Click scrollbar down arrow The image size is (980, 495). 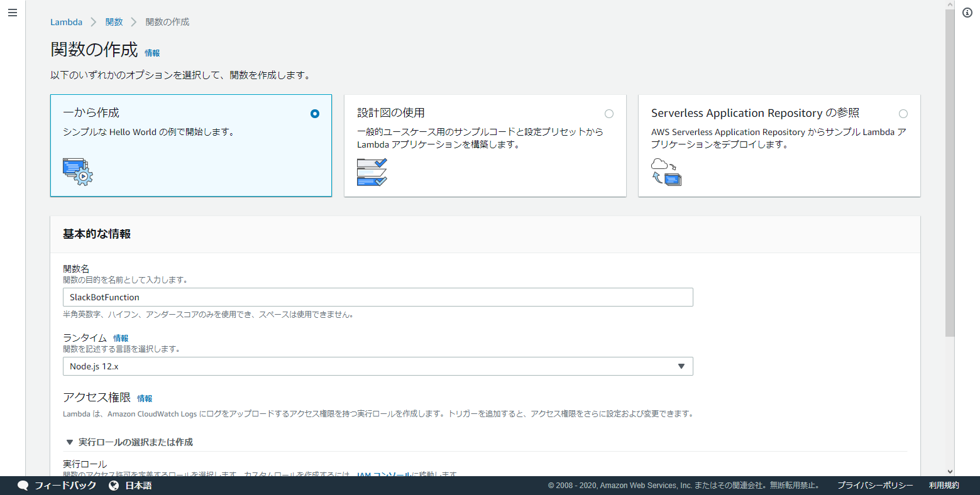tap(950, 471)
